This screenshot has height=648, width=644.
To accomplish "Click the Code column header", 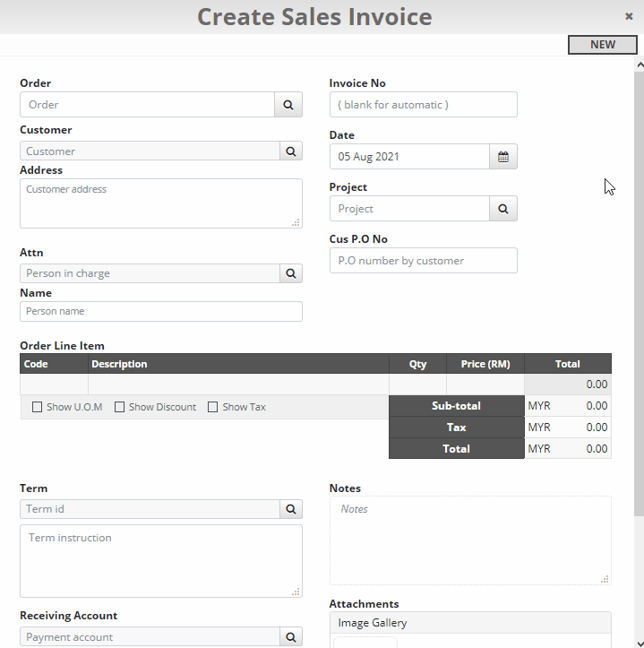I will point(54,364).
